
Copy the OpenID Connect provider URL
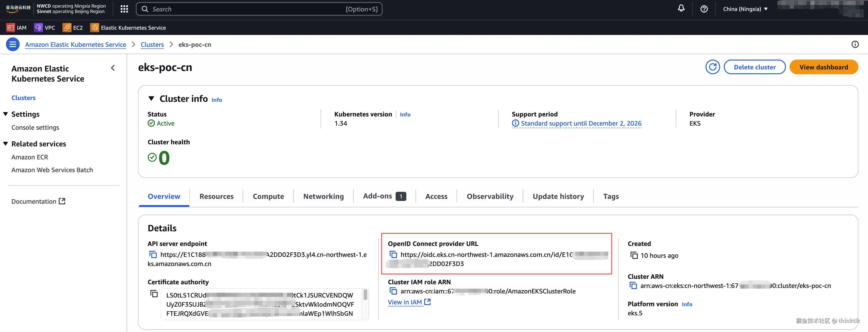[x=393, y=255]
